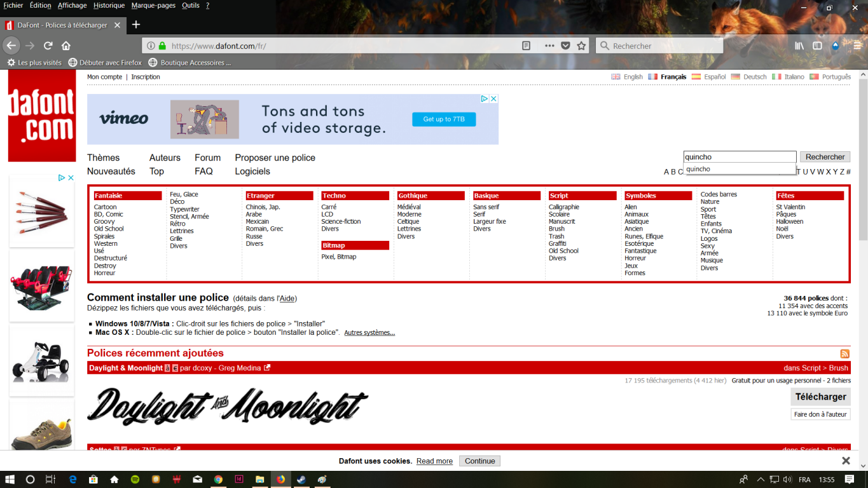Image resolution: width=868 pixels, height=488 pixels.
Task: Close the DaFont browser tab
Action: tap(117, 25)
